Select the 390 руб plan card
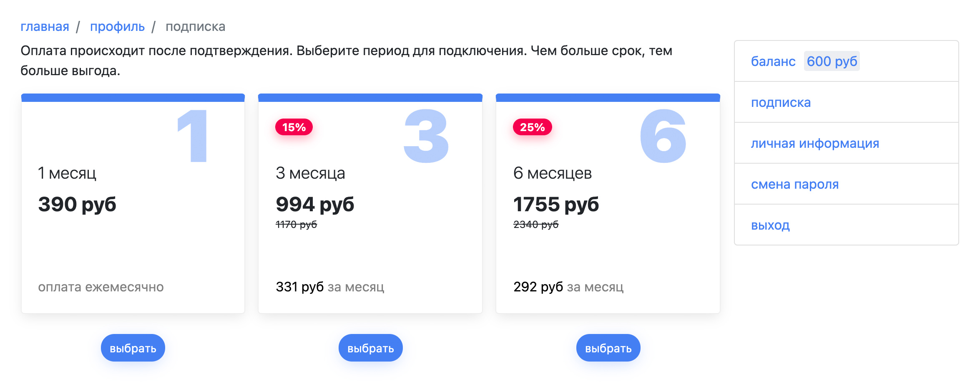This screenshot has height=382, width=980. click(x=133, y=203)
